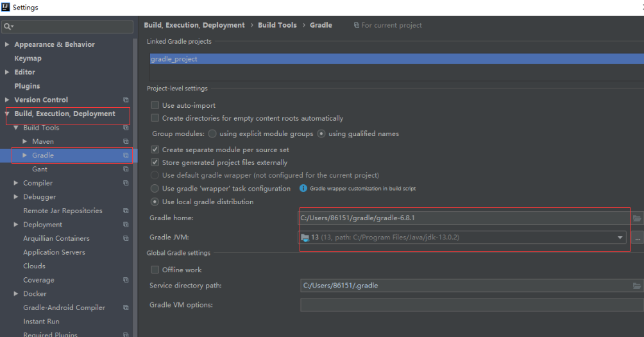The image size is (644, 337).
Task: Click the blue info icon for wrapper customization
Action: tap(303, 189)
